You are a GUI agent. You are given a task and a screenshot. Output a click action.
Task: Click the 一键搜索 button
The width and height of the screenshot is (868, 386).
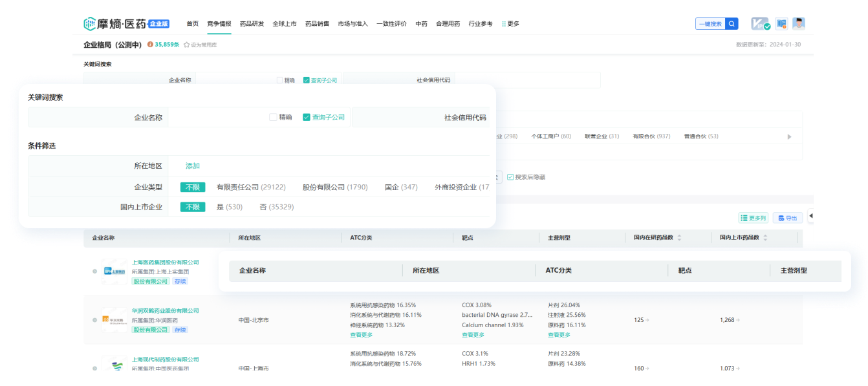point(711,24)
